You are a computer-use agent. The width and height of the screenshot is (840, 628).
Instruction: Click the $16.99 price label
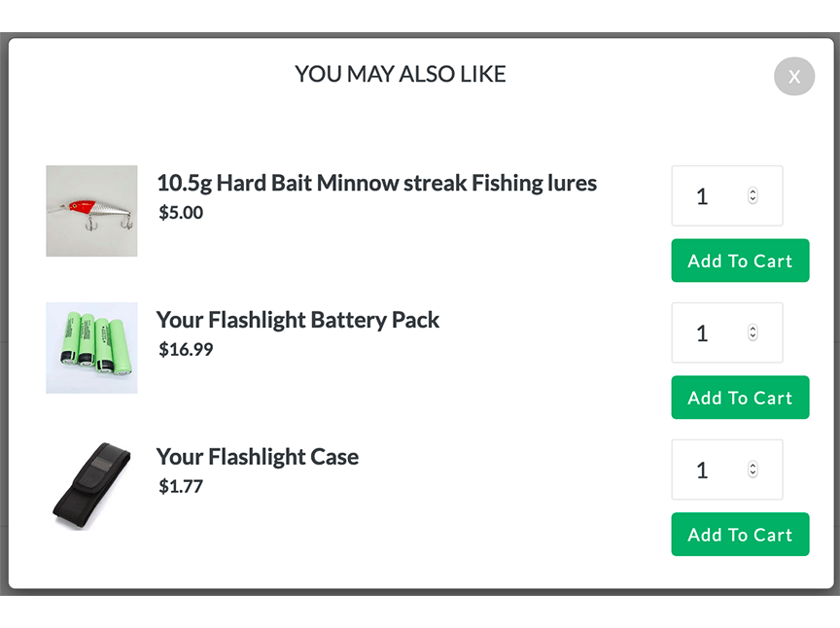[186, 349]
